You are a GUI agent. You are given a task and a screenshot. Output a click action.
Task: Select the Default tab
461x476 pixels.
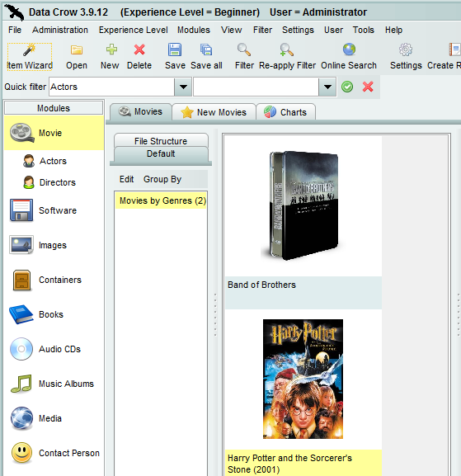(x=161, y=154)
